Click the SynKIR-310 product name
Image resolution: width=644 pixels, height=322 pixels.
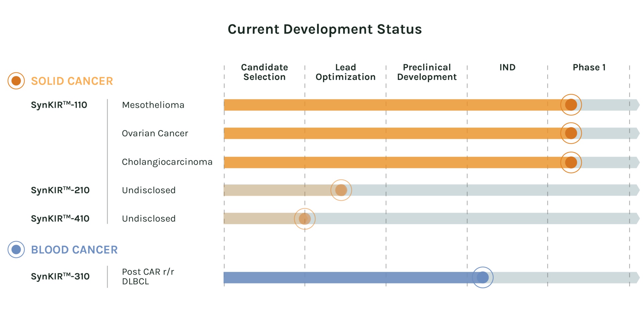pyautogui.click(x=60, y=276)
